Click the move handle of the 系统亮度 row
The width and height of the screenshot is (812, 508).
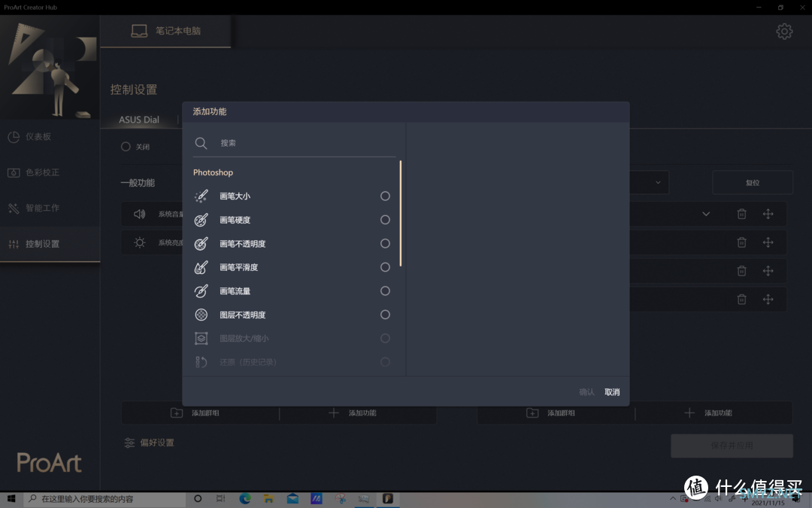tap(768, 242)
